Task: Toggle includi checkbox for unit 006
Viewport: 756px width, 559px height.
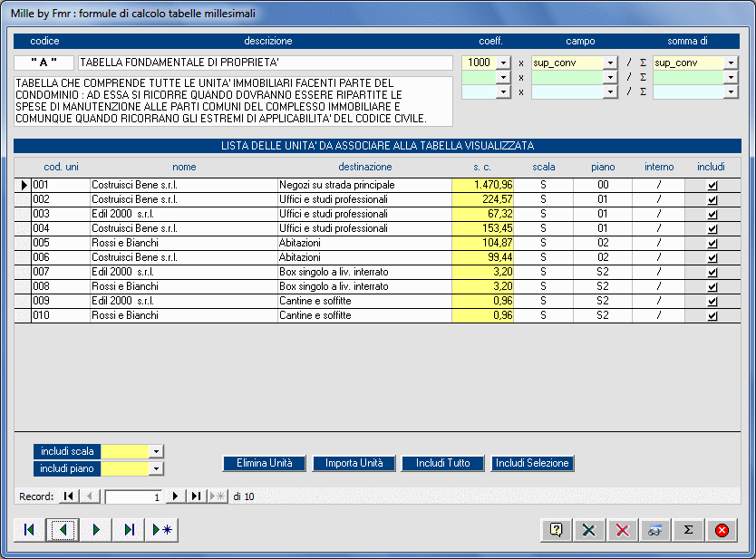Action: (x=712, y=258)
